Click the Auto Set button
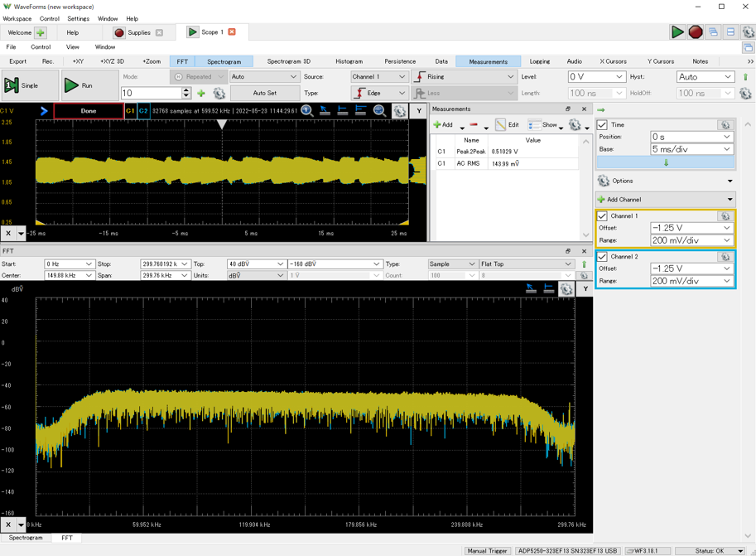This screenshot has width=756, height=556. [x=265, y=93]
